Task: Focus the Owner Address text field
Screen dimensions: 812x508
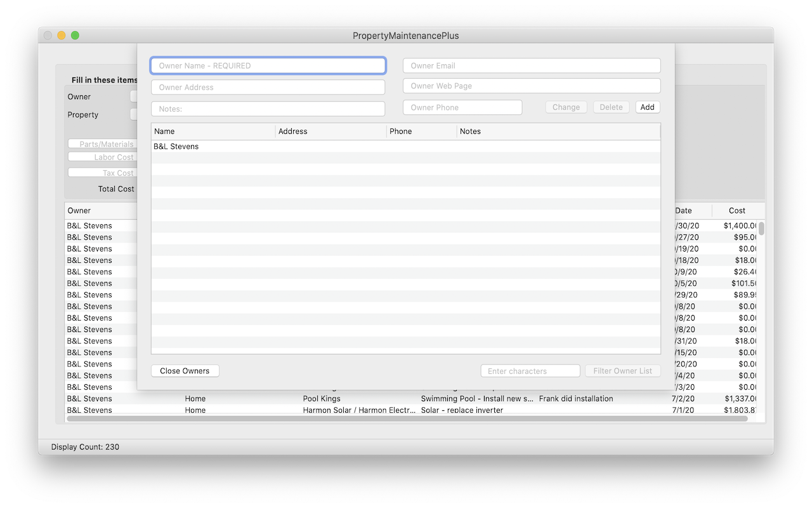Action: (268, 87)
